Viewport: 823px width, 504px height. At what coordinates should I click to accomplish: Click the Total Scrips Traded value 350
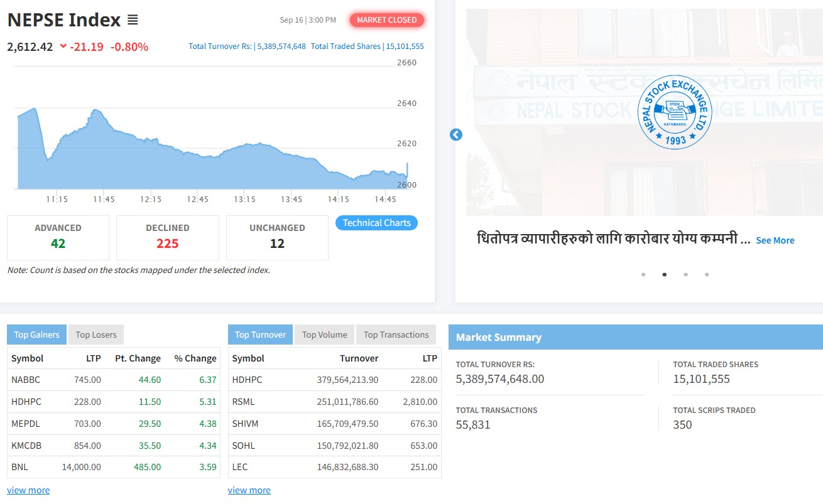(682, 425)
